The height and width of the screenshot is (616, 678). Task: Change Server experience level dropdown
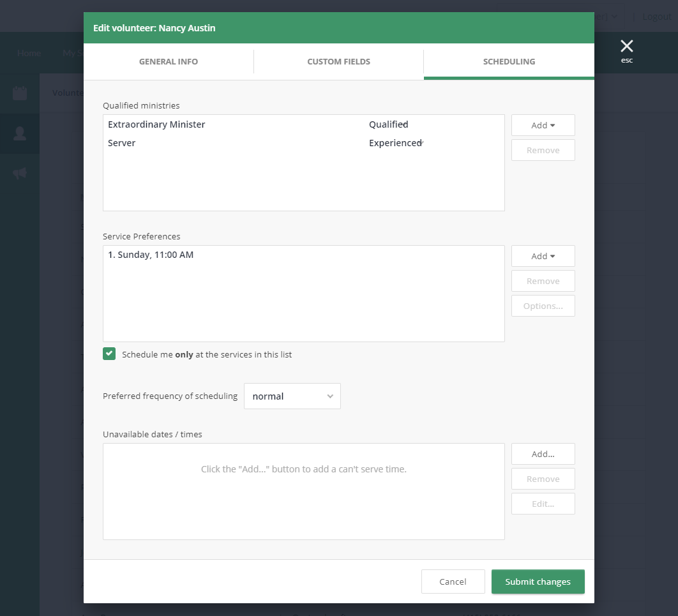coord(396,143)
